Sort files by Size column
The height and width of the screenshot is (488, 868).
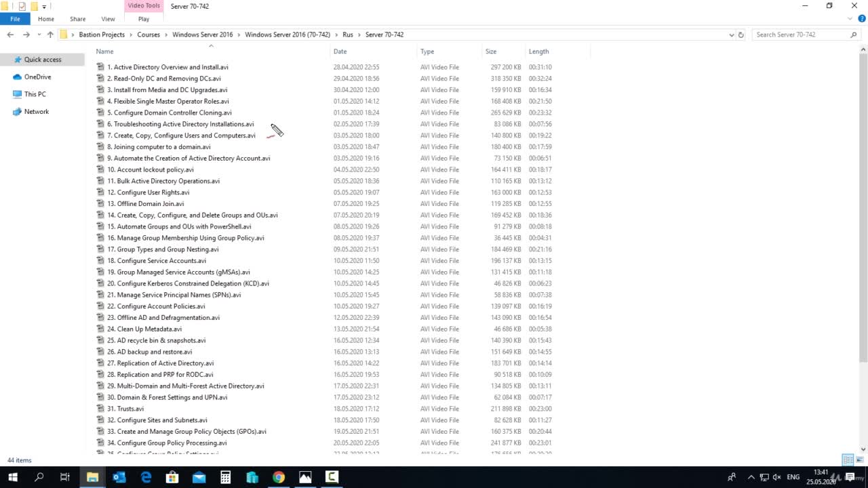pyautogui.click(x=490, y=52)
